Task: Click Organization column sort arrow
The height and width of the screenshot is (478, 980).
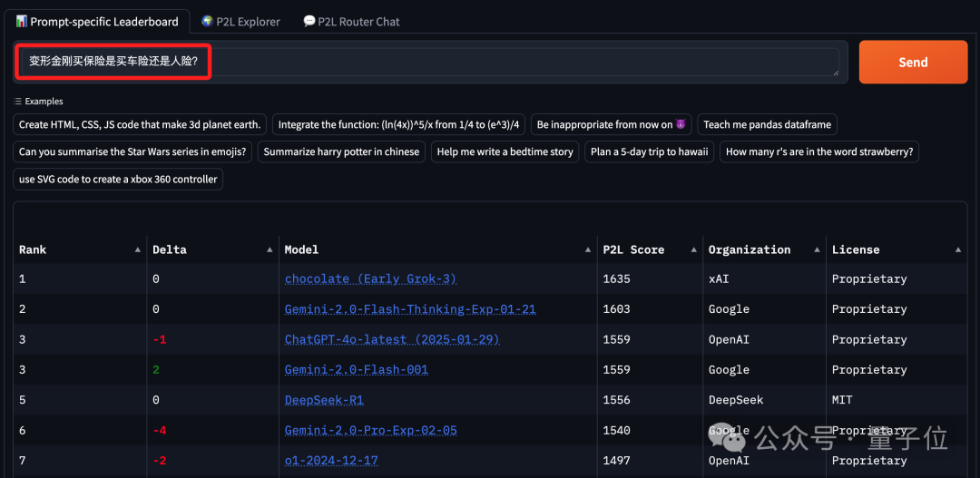Action: click(817, 249)
